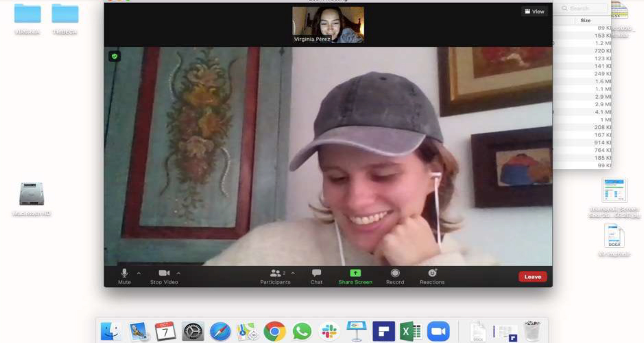
Task: Select the 1.2 MB file row in Finder
Action: click(x=582, y=43)
